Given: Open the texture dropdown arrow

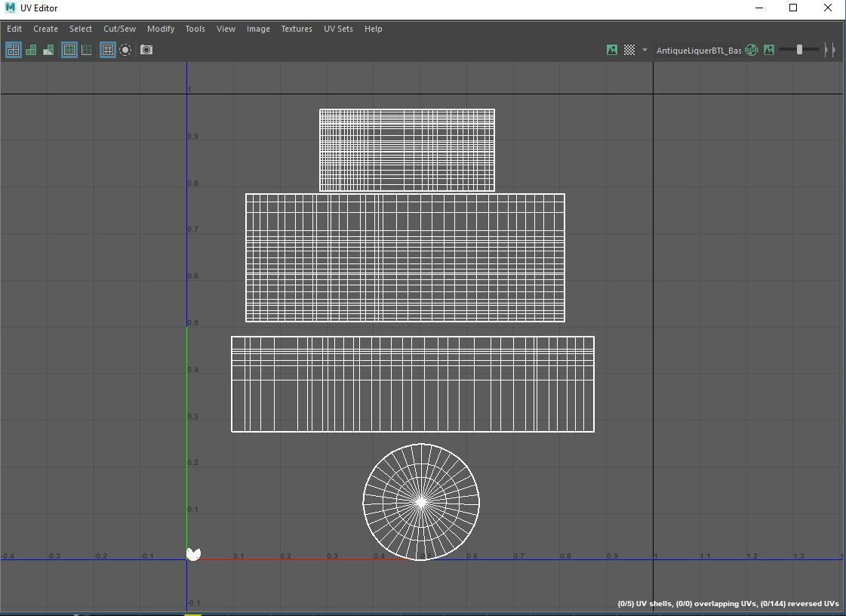Looking at the screenshot, I should [644, 50].
